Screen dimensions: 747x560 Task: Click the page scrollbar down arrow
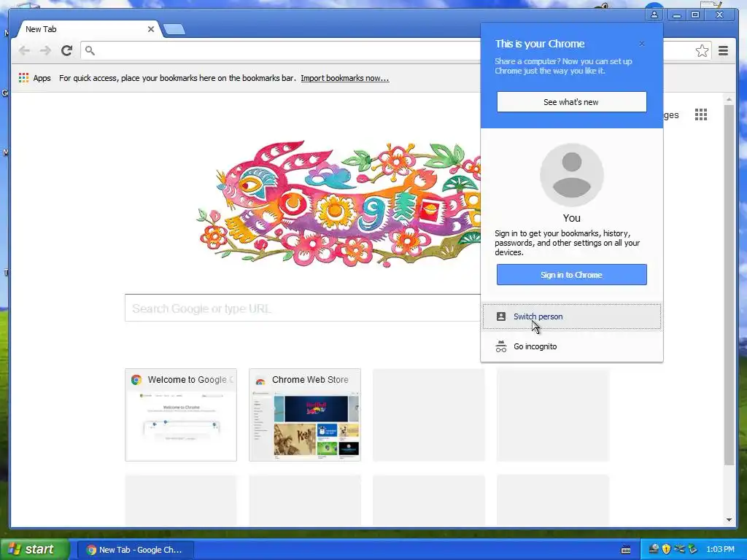tap(729, 519)
